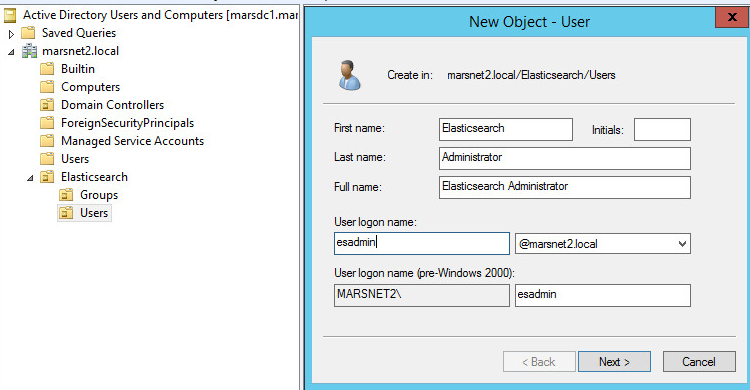The width and height of the screenshot is (750, 390).
Task: Select the Builtin tree item
Action: pos(77,69)
